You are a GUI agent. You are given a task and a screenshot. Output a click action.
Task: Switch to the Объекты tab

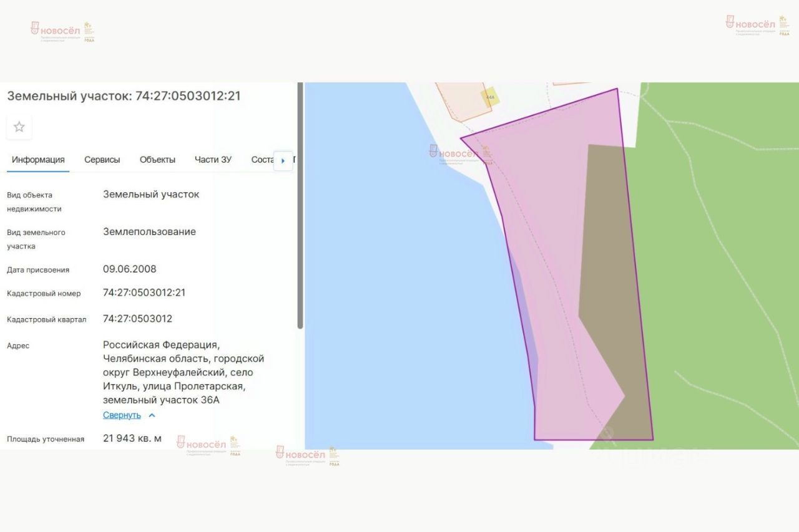157,160
